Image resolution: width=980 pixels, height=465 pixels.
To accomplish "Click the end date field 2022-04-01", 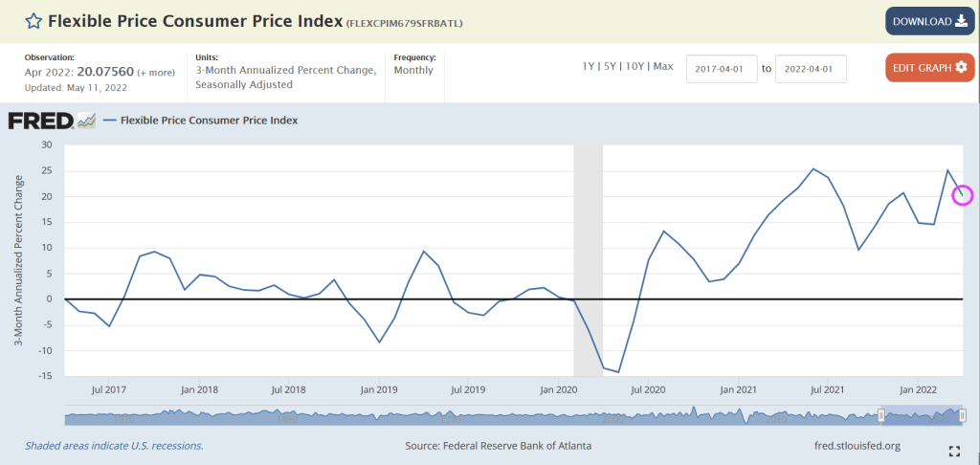I will (x=811, y=69).
